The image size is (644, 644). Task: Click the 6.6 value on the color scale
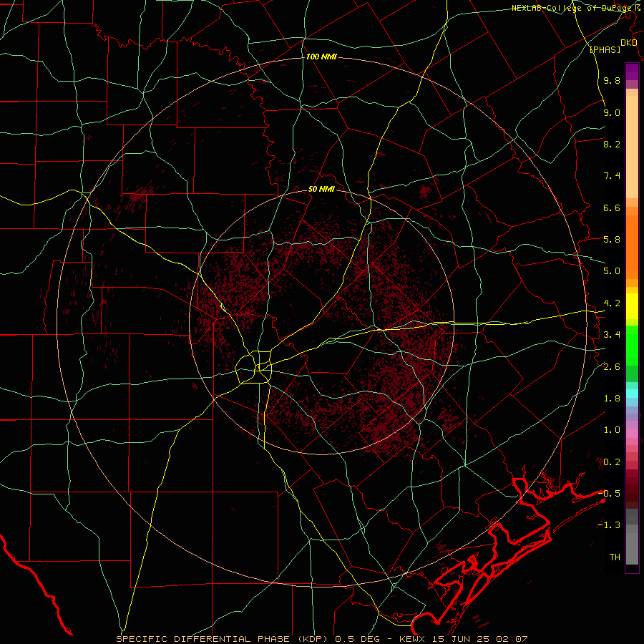pyautogui.click(x=612, y=208)
